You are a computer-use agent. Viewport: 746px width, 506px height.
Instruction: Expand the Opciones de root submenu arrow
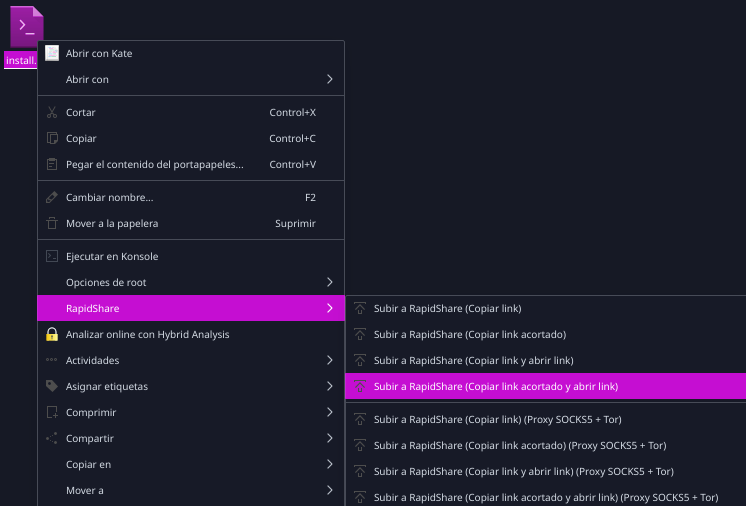pyautogui.click(x=330, y=282)
